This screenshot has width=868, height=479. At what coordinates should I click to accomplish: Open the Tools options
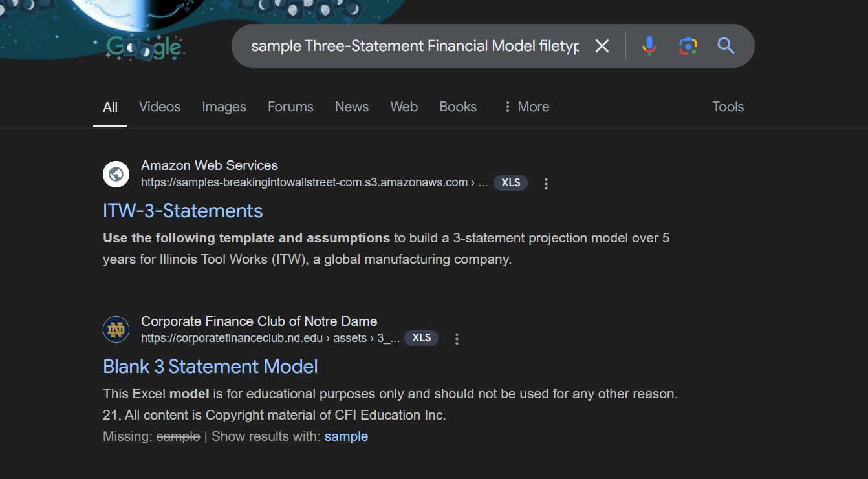point(728,107)
